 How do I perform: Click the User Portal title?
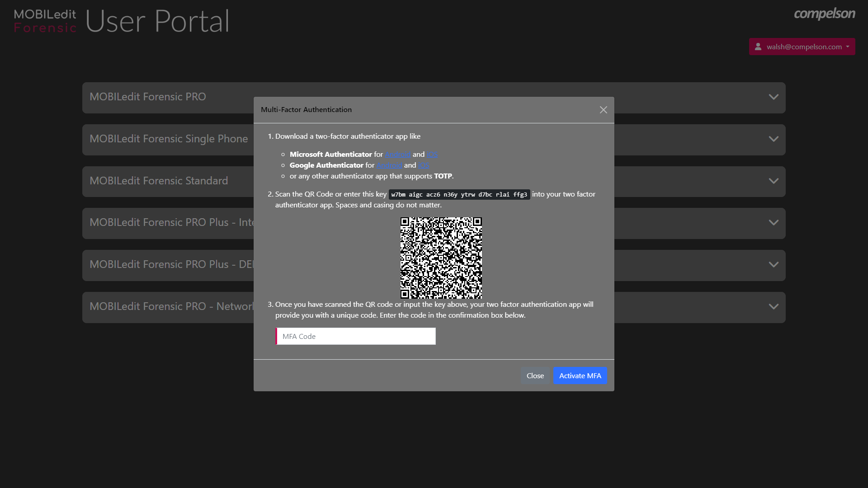tap(157, 21)
